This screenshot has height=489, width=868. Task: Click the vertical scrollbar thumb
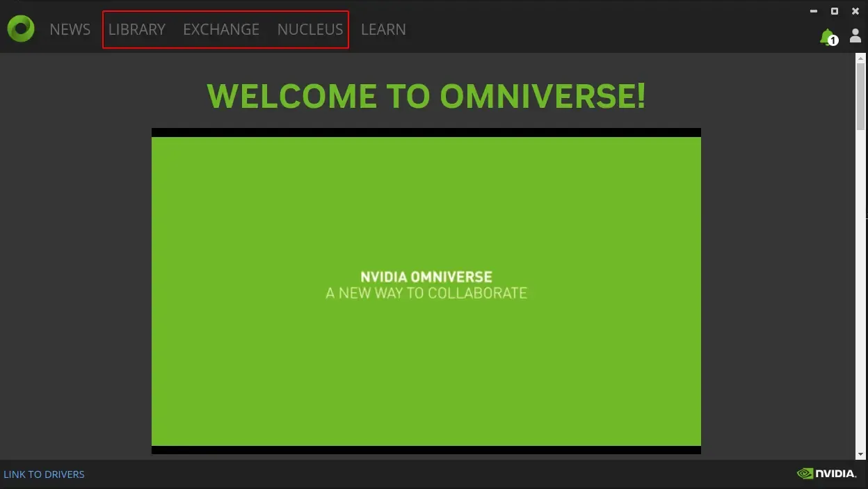pos(860,97)
